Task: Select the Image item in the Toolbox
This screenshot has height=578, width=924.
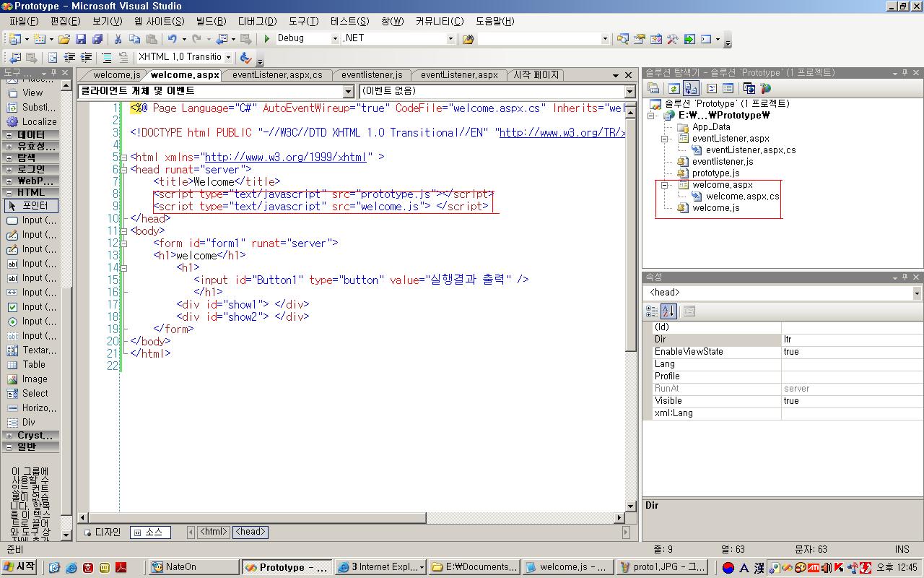Action: click(x=32, y=379)
